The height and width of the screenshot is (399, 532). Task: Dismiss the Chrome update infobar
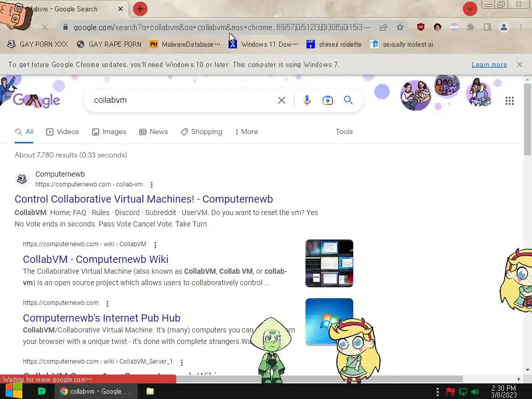point(519,64)
